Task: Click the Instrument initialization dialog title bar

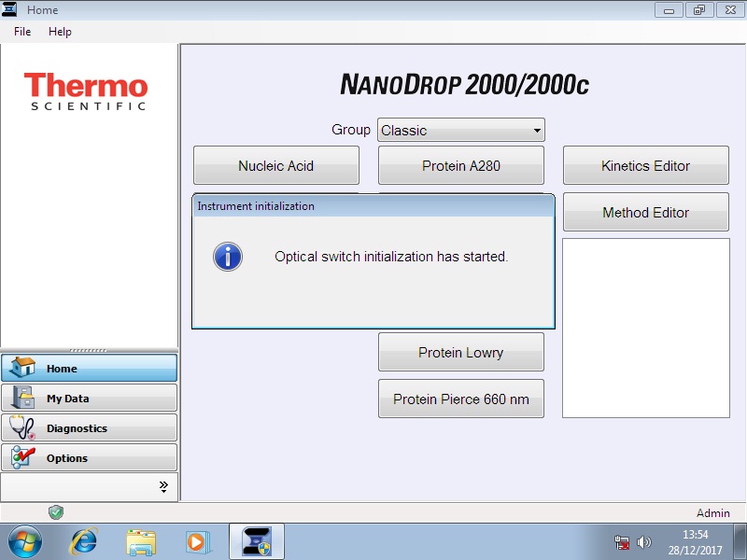Action: [x=373, y=206]
